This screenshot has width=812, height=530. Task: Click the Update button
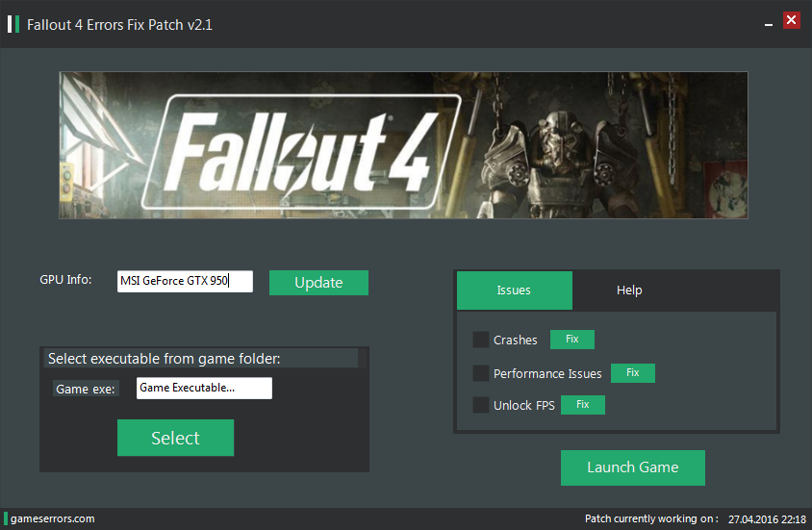(318, 283)
